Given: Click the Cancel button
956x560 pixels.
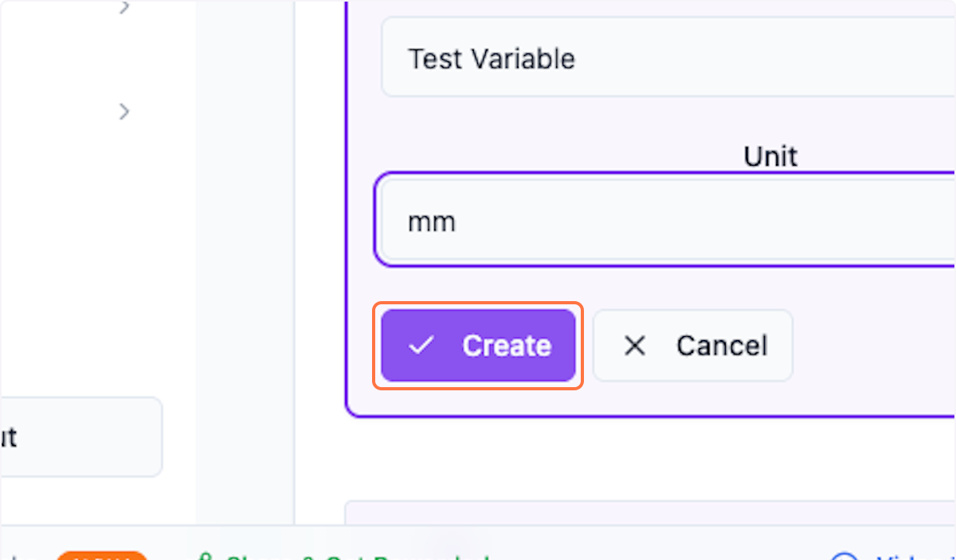Looking at the screenshot, I should 692,345.
